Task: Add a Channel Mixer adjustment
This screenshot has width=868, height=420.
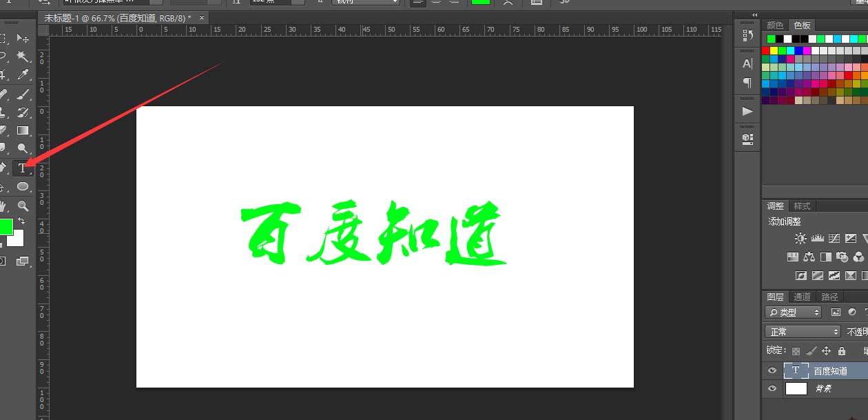Action: tap(858, 257)
